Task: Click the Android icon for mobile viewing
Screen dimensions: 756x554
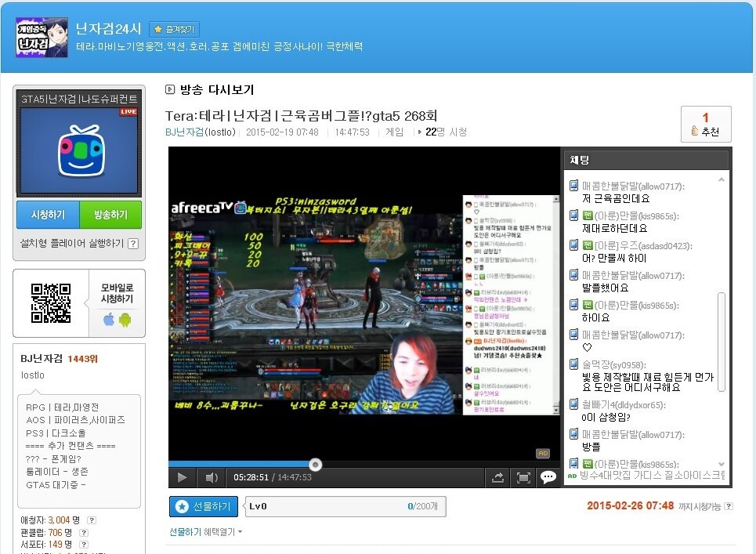Action: coord(125,320)
